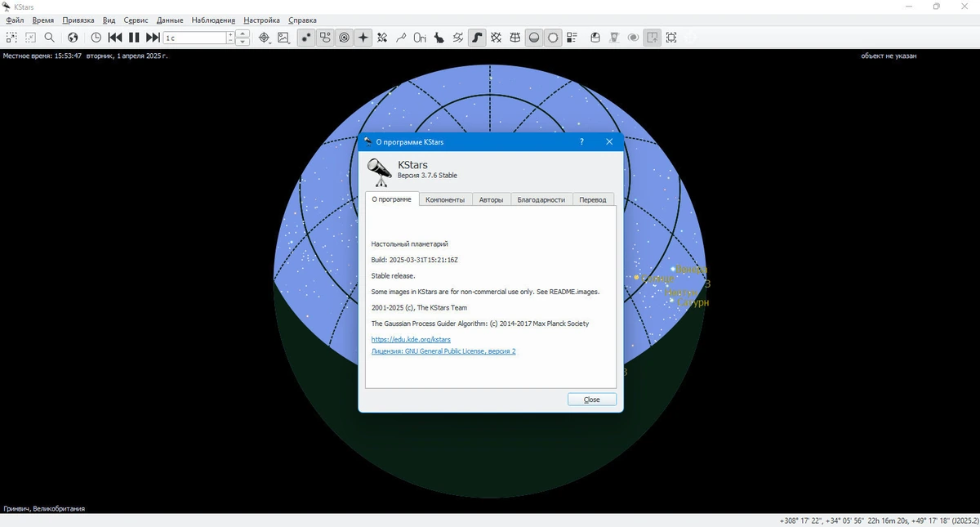Click the zoom in toolbar icon

[x=11, y=38]
